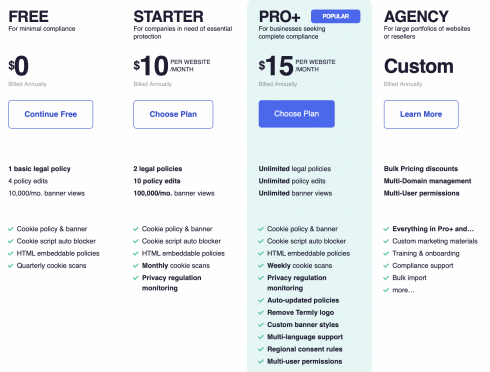Image resolution: width=490 pixels, height=372 pixels.
Task: Click checkmark beside Everything in Pro+ and...
Action: click(x=386, y=229)
